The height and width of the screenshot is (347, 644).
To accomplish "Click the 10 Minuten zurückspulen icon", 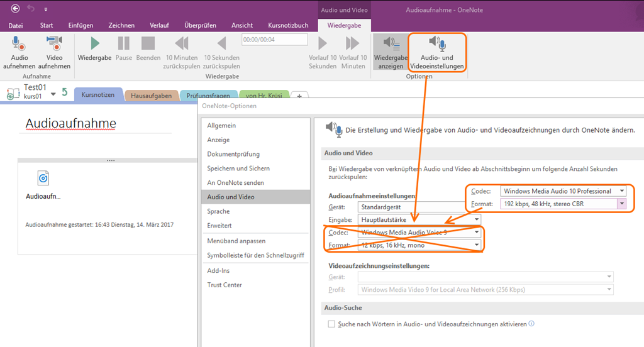I will [181, 44].
